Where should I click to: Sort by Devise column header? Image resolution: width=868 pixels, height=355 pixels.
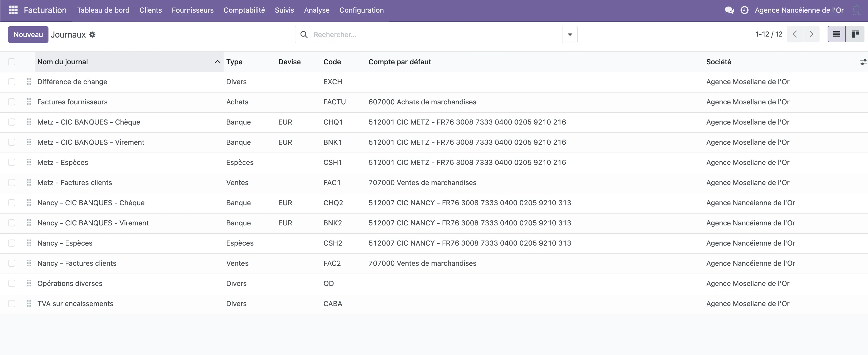(289, 62)
